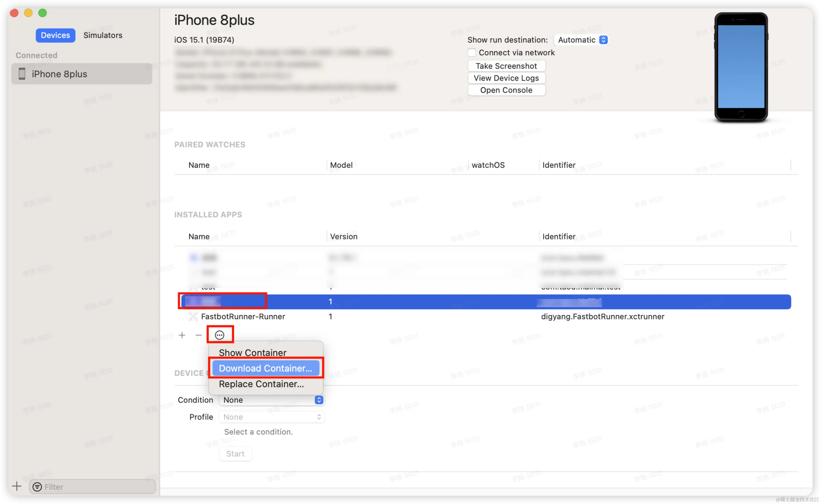Click the minus icon to remove app
Image resolution: width=821 pixels, height=504 pixels.
199,335
